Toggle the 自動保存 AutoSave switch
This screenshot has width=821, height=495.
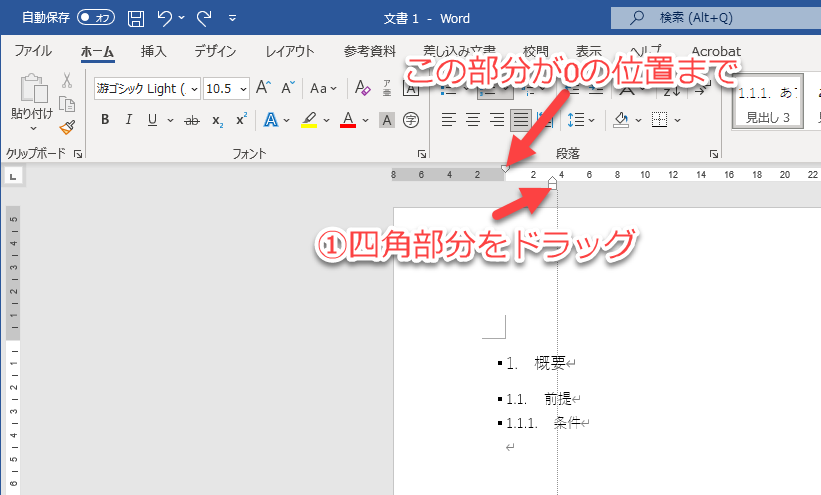click(96, 18)
